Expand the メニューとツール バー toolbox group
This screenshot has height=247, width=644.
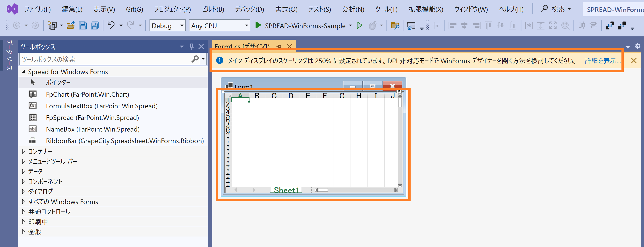click(23, 161)
